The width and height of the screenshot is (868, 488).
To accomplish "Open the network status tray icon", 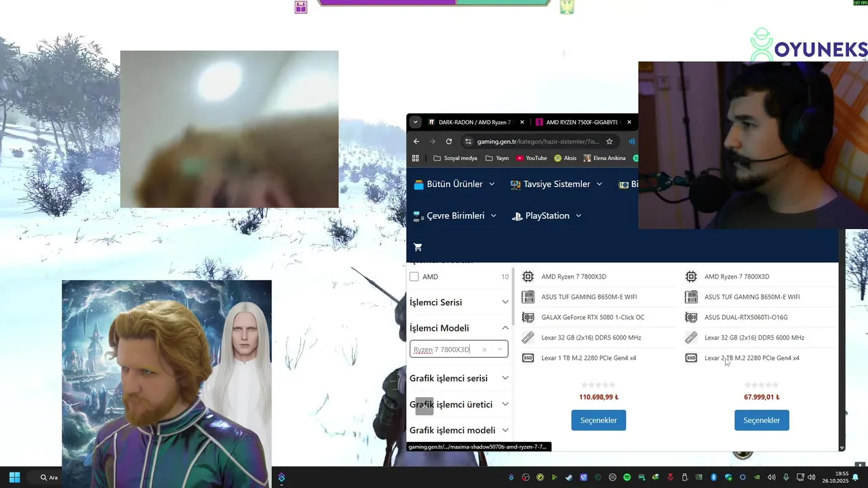I will coord(800,477).
